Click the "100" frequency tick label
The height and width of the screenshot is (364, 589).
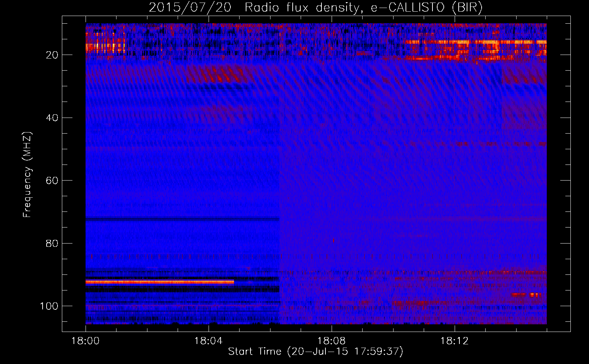(49, 306)
